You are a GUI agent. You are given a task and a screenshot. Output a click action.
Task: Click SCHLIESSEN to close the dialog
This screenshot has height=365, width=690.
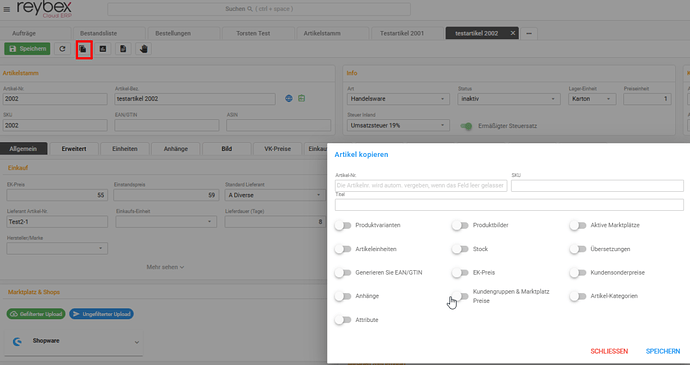(x=609, y=351)
